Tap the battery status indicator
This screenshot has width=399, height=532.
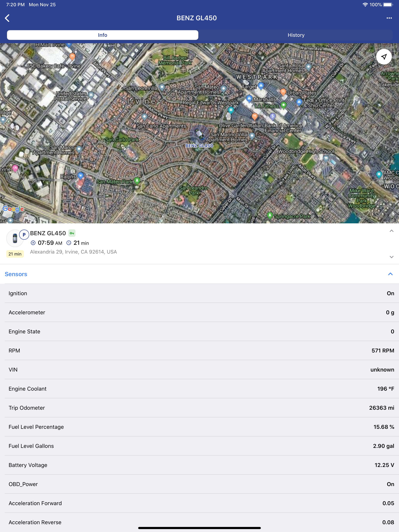pos(388,4)
